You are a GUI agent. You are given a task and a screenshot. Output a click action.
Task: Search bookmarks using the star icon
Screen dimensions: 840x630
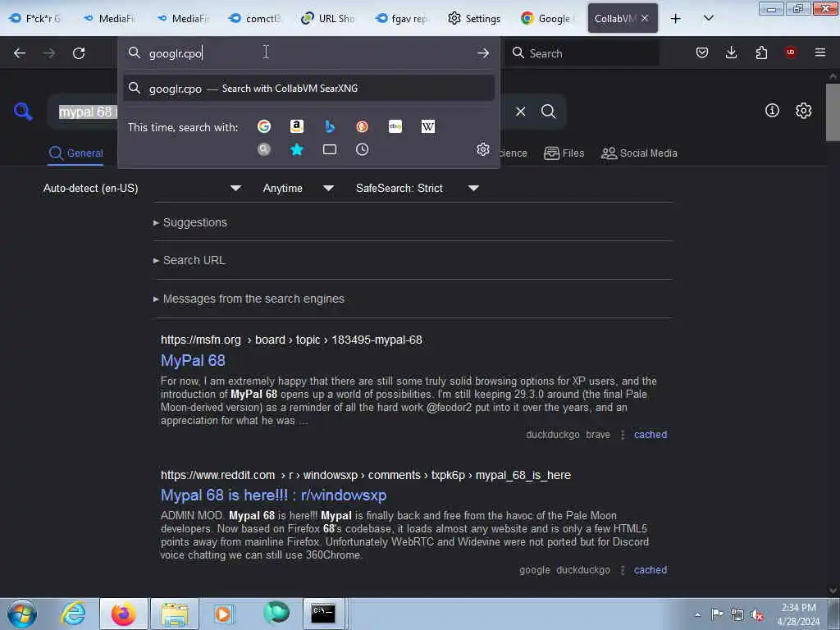tap(297, 149)
